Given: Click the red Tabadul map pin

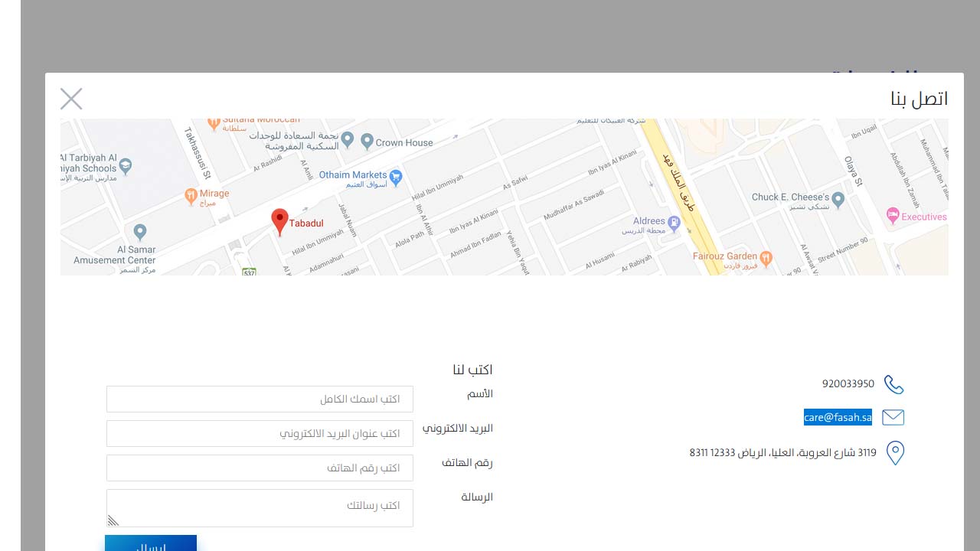Looking at the screenshot, I should tap(280, 221).
